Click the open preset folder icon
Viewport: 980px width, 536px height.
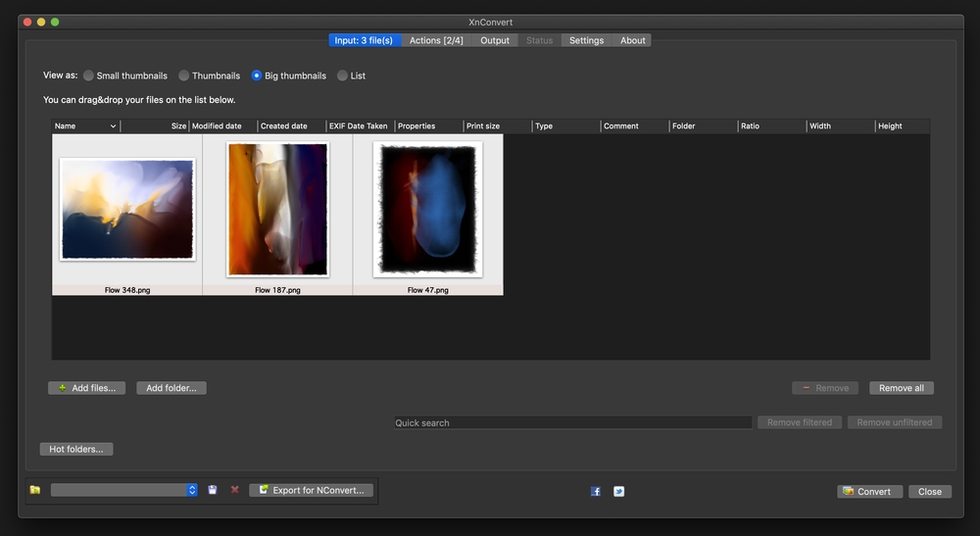pyautogui.click(x=35, y=490)
